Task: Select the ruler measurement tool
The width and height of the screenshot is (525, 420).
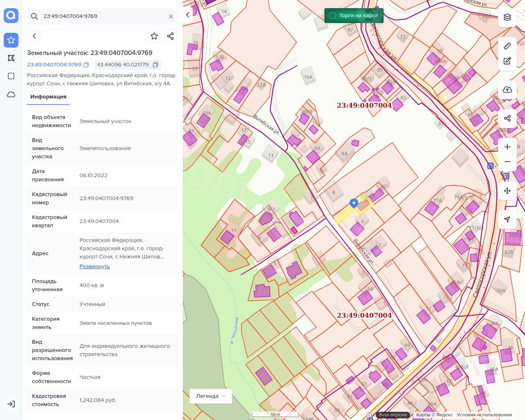Action: click(x=507, y=46)
